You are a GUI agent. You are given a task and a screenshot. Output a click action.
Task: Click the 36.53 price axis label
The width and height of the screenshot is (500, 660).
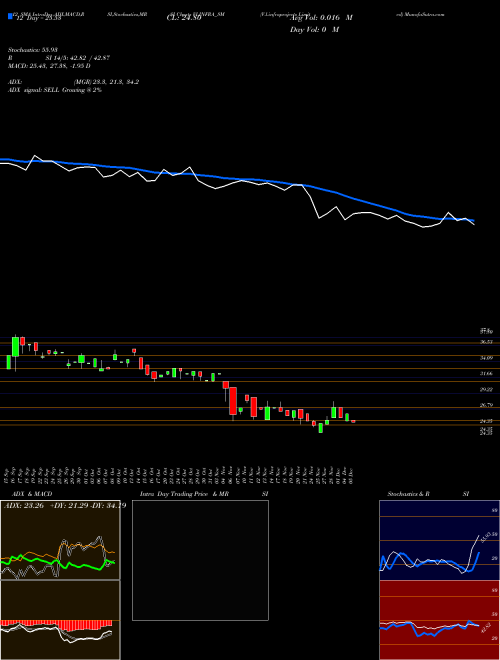pos(487,342)
